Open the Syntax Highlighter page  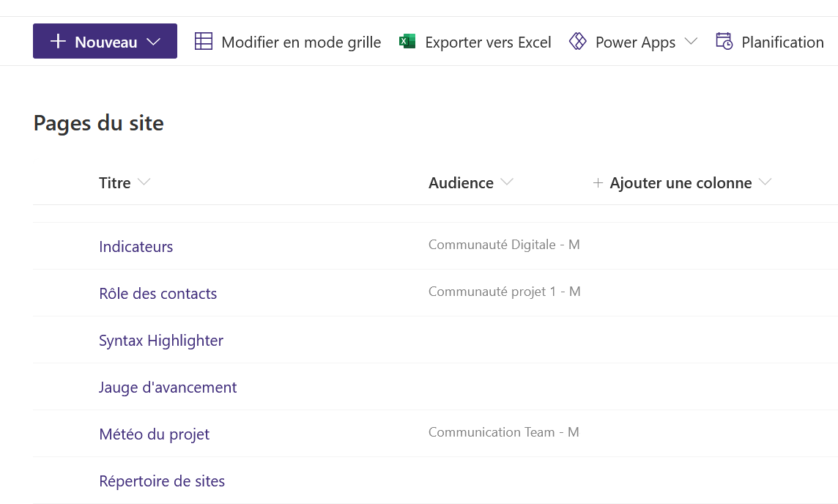(161, 341)
